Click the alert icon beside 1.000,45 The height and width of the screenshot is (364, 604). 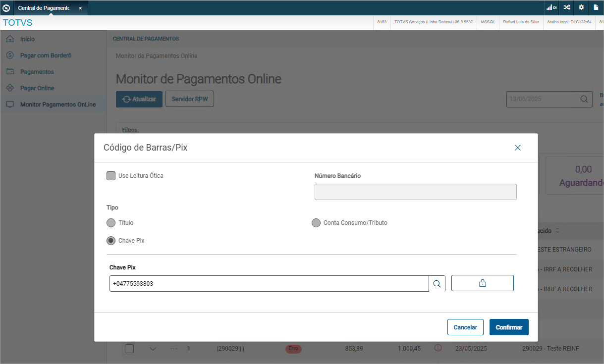click(x=438, y=348)
